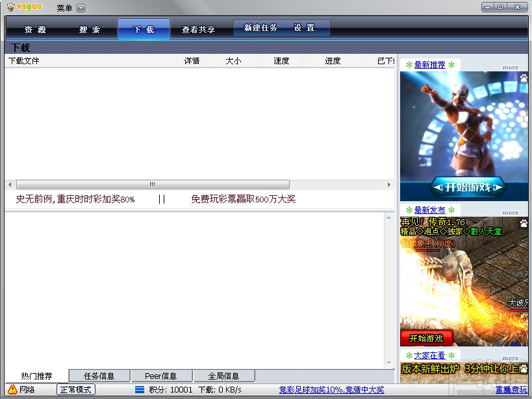Open the 免费玩彩票赢取500万大奖 ad link
Image resolution: width=532 pixels, height=399 pixels.
(x=244, y=199)
